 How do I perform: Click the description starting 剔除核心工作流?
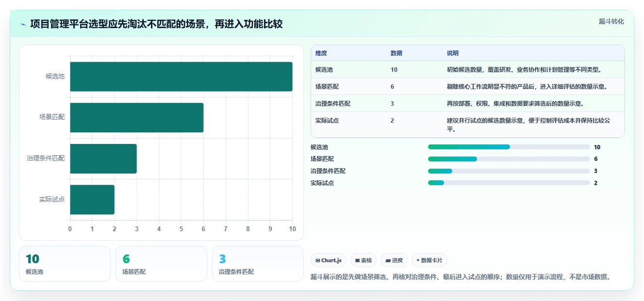(528, 87)
